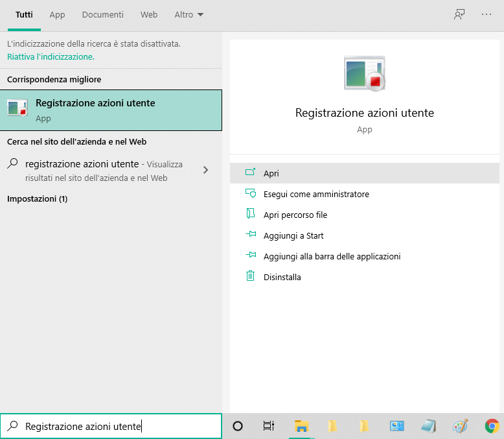Switch to the App tab
Viewport: 504px width, 439px height.
[57, 14]
